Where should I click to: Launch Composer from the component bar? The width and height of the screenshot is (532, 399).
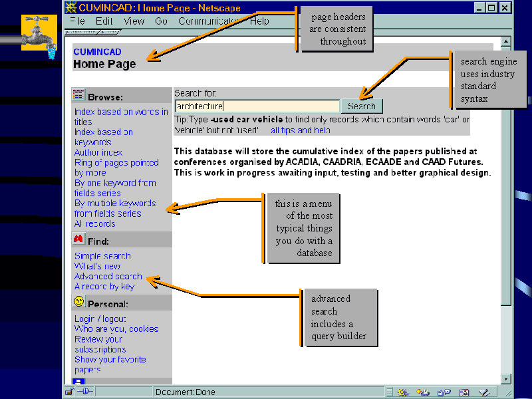click(483, 392)
